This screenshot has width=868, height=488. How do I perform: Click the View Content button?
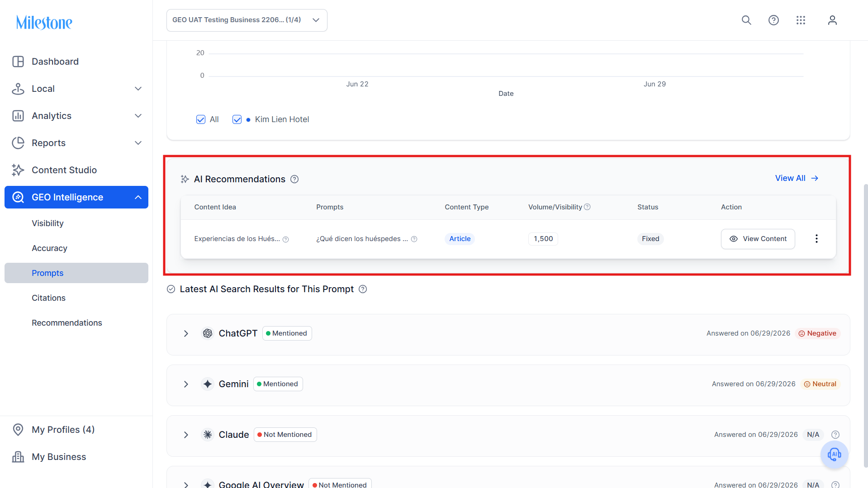tap(758, 239)
